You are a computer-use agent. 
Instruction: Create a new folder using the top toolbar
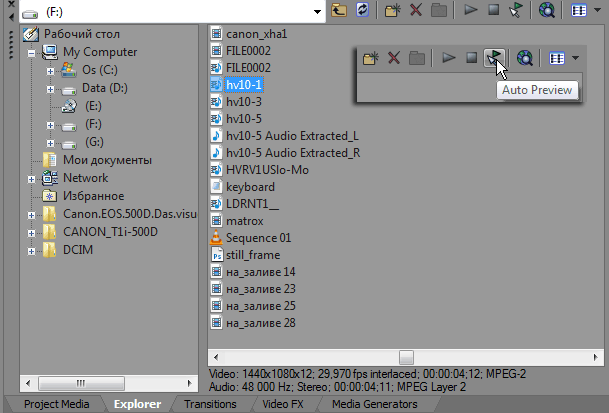(392, 12)
